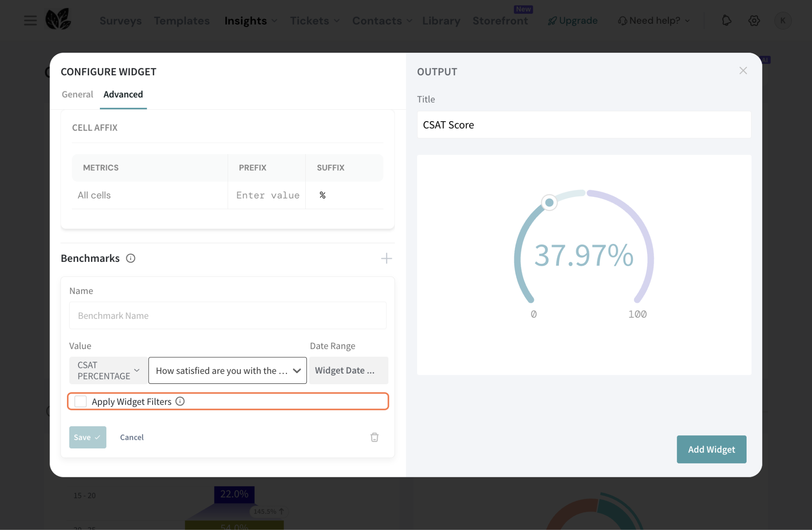The height and width of the screenshot is (530, 812).
Task: Close the Configure Widget dialog
Action: click(x=743, y=71)
